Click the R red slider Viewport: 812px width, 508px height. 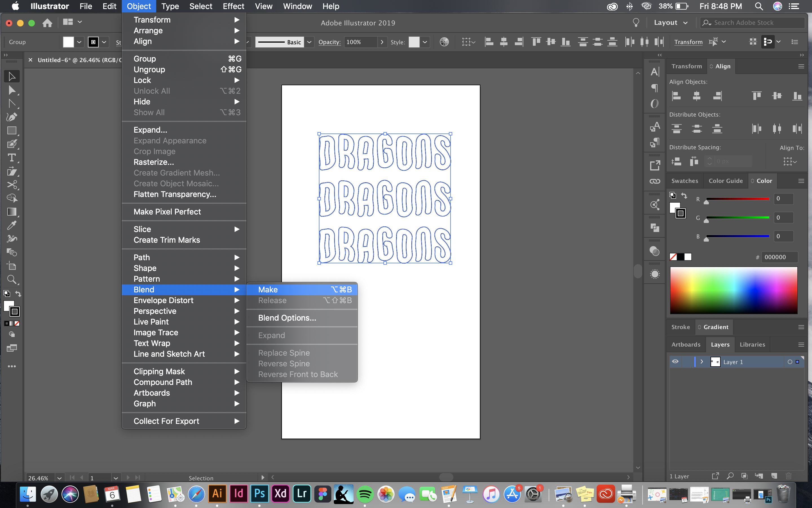(738, 199)
